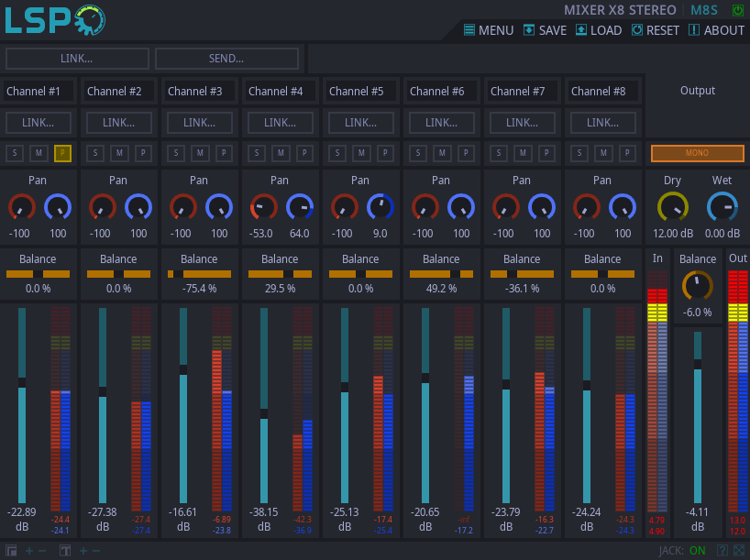Viewport: 750px width, 560px height.
Task: Click the Channel #1 name field
Action: click(x=39, y=92)
